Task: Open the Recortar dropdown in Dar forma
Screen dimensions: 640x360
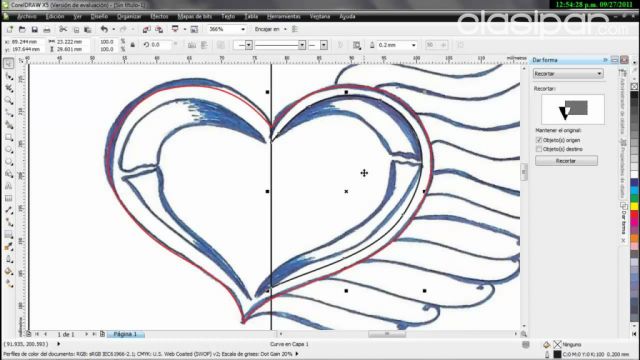Action: pyautogui.click(x=568, y=74)
